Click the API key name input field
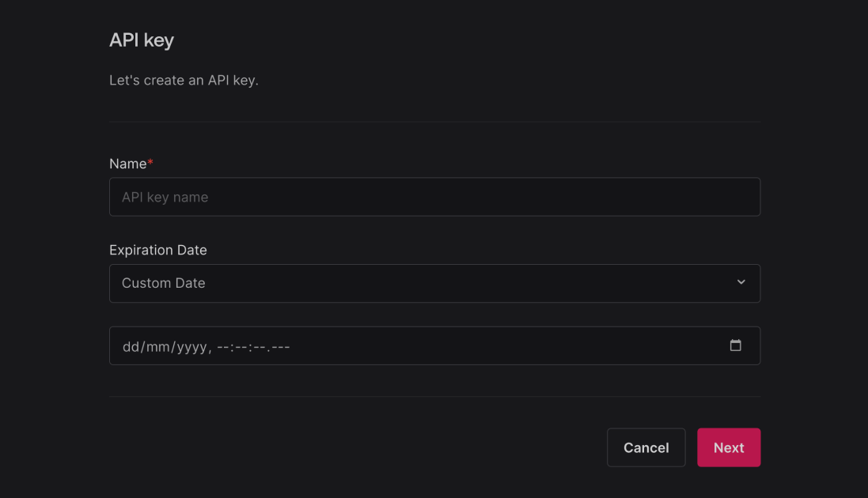Screen dimensions: 868x498 coord(435,197)
